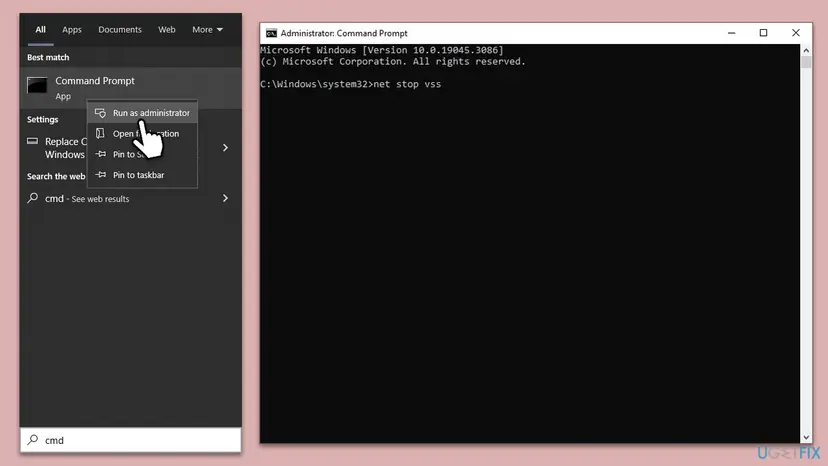Click the Command Prompt scrollbar thumb
The height and width of the screenshot is (466, 828).
point(806,62)
